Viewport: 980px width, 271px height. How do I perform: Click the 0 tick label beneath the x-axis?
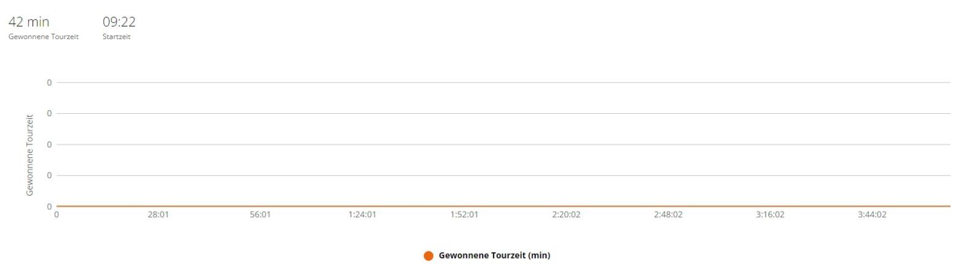coord(57,215)
